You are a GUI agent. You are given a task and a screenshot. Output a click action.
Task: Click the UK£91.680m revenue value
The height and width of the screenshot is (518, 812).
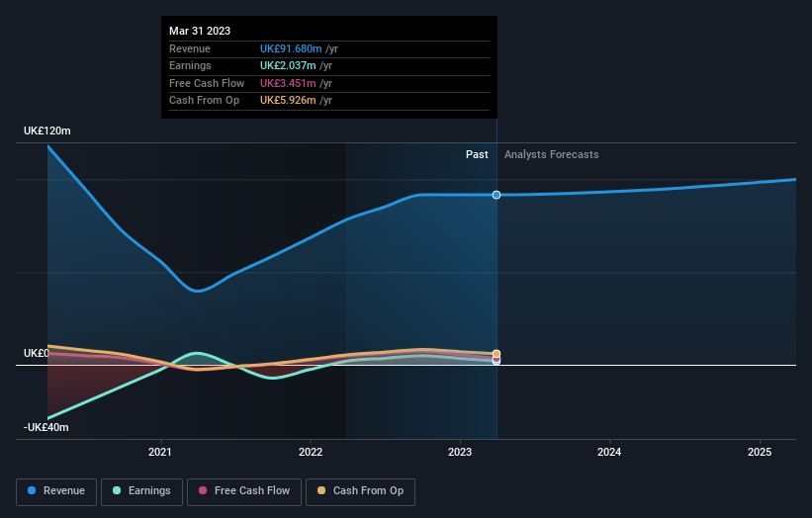pos(291,48)
